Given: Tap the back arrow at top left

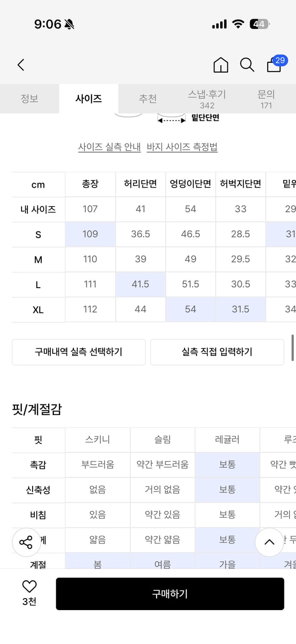Looking at the screenshot, I should 20,64.
